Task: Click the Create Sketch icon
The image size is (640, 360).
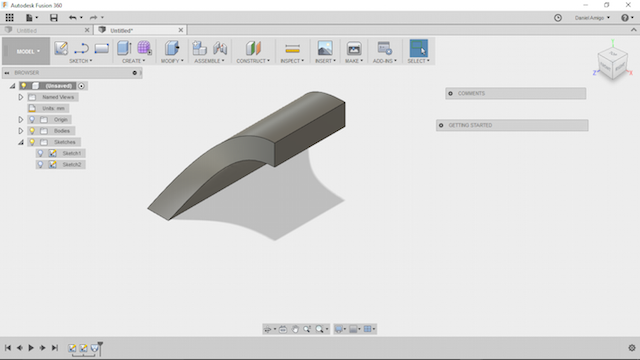Action: (61, 48)
